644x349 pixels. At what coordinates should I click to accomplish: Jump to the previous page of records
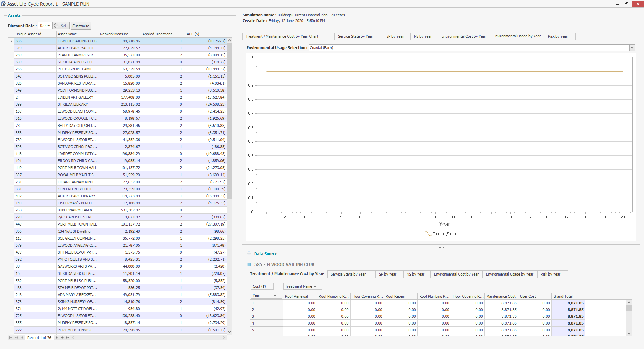[x=16, y=338]
